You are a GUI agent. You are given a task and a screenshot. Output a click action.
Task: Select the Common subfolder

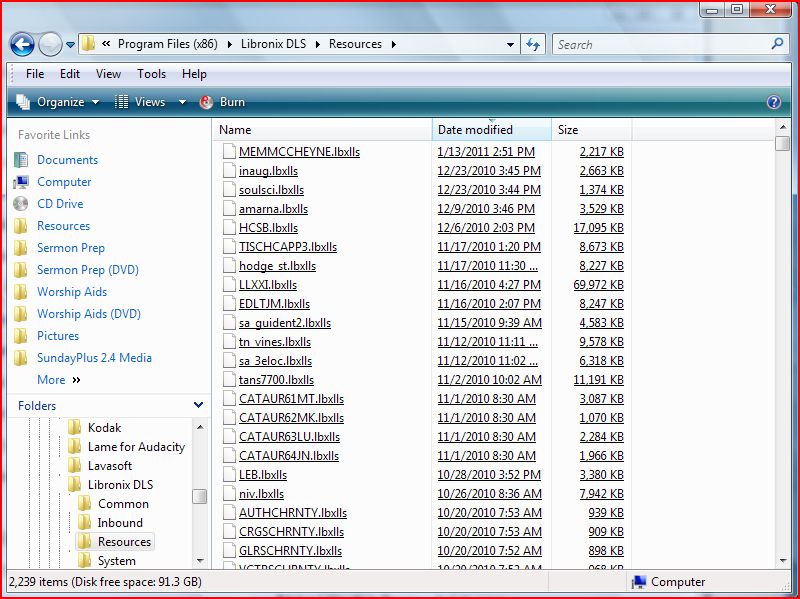[x=123, y=504]
